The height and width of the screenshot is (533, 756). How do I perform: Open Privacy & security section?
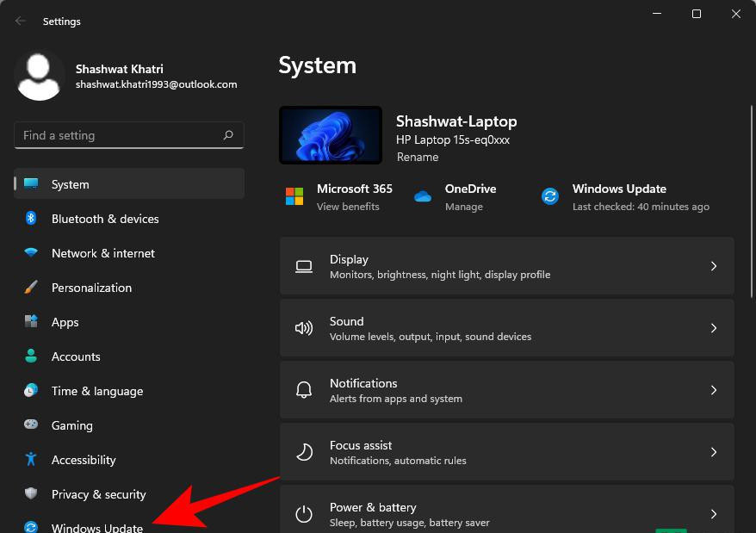click(x=98, y=494)
